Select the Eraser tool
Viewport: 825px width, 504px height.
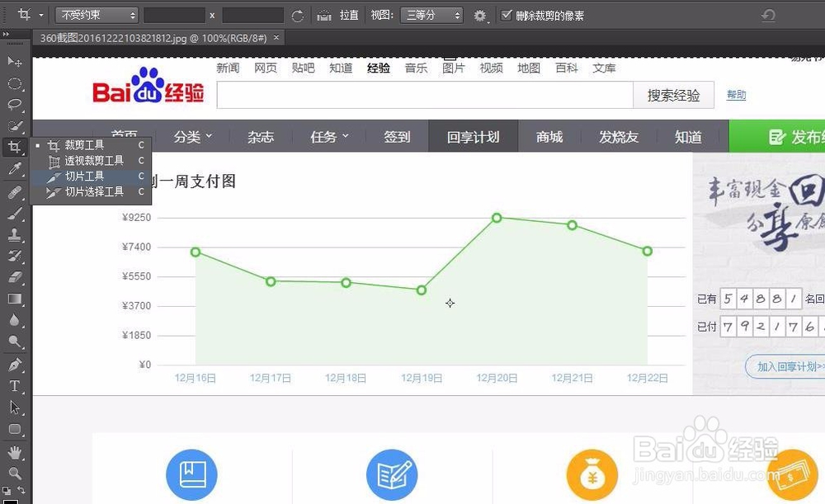point(15,277)
